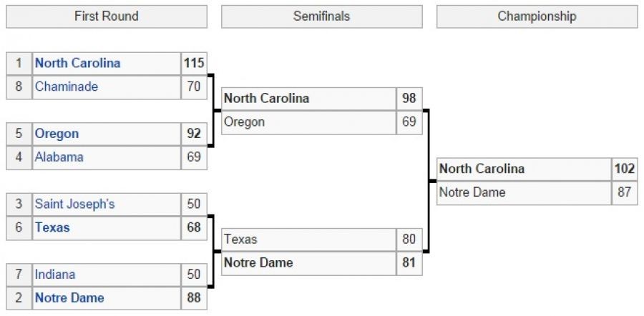Image resolution: width=644 pixels, height=316 pixels.
Task: Select the Championship column header
Action: [x=537, y=16]
